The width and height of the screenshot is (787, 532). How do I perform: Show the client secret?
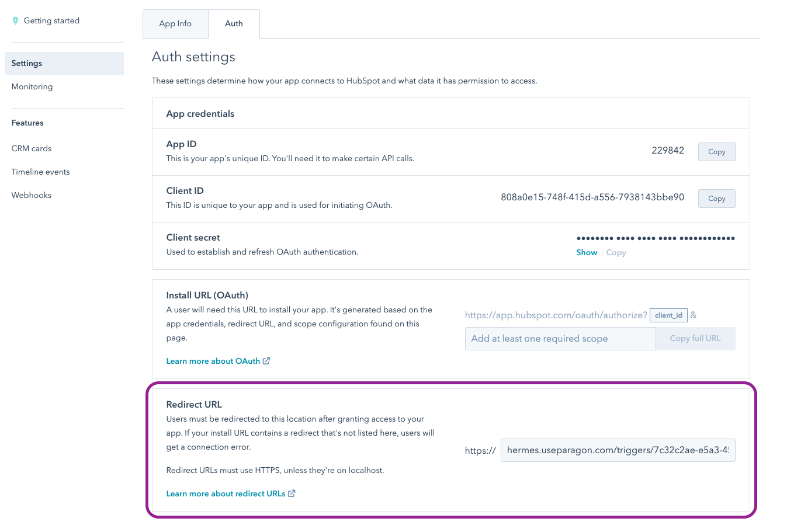click(587, 253)
